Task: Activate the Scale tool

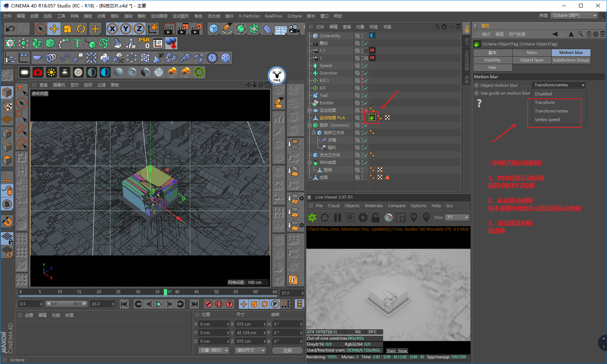Action: [68, 29]
